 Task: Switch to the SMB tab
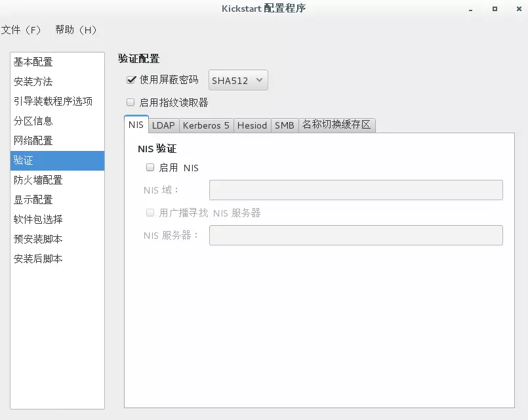285,125
